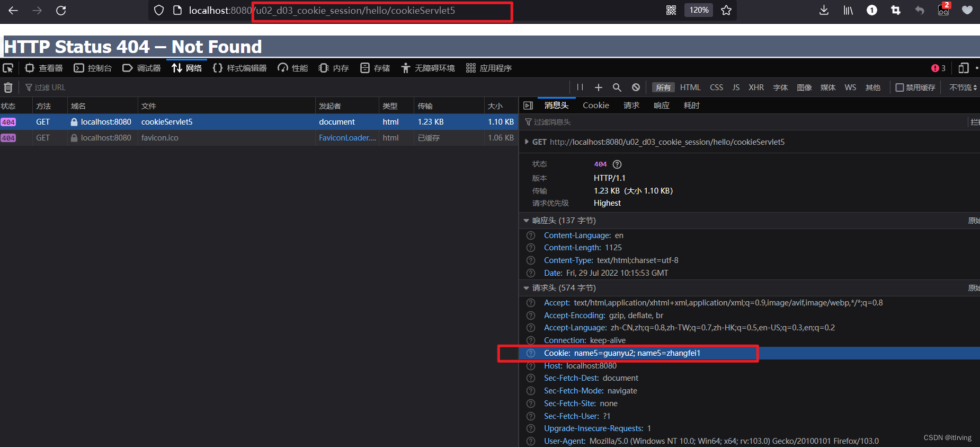Toggle the 图像 request type filter
The height and width of the screenshot is (447, 980).
pos(804,87)
